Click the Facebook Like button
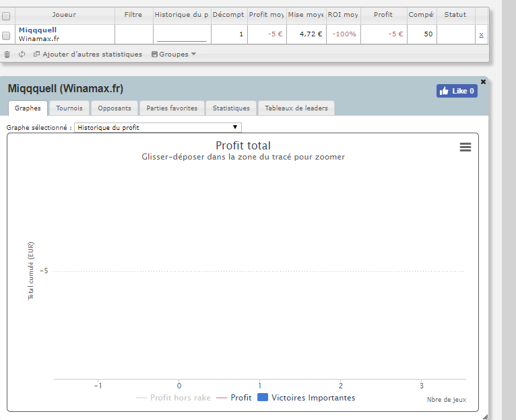 coord(457,91)
